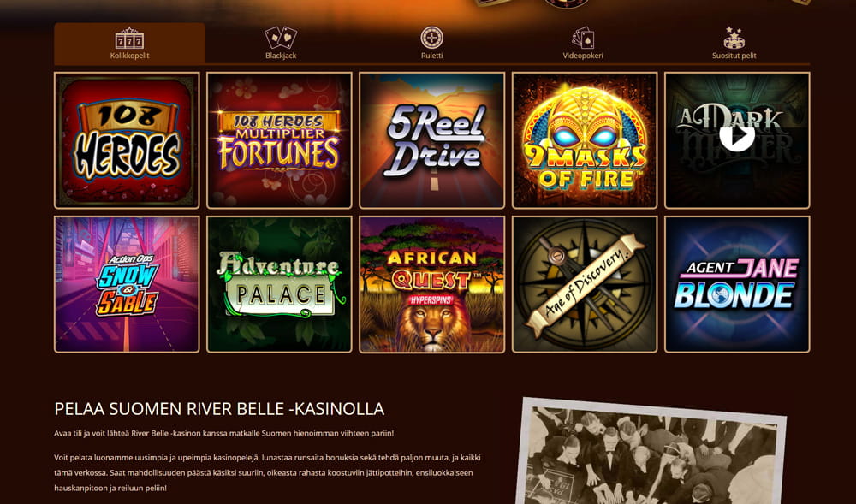Open African Quest Hyperspins game
This screenshot has height=504, width=856.
point(431,284)
